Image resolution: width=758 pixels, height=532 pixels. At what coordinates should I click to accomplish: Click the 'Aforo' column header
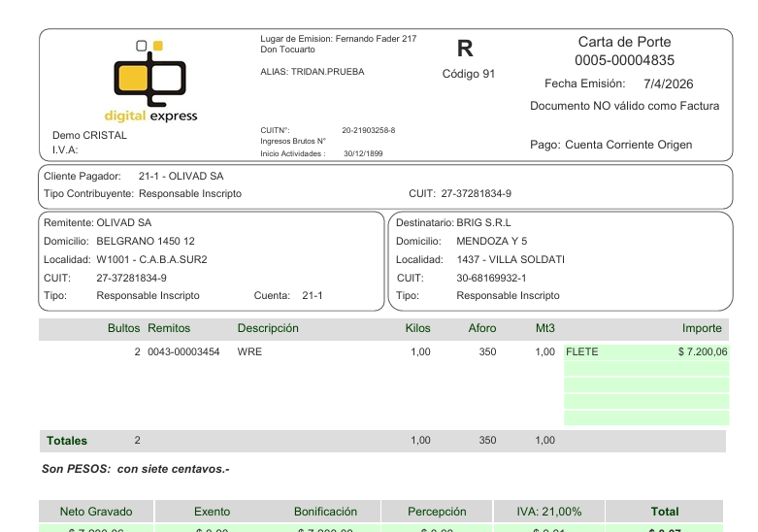tap(482, 328)
